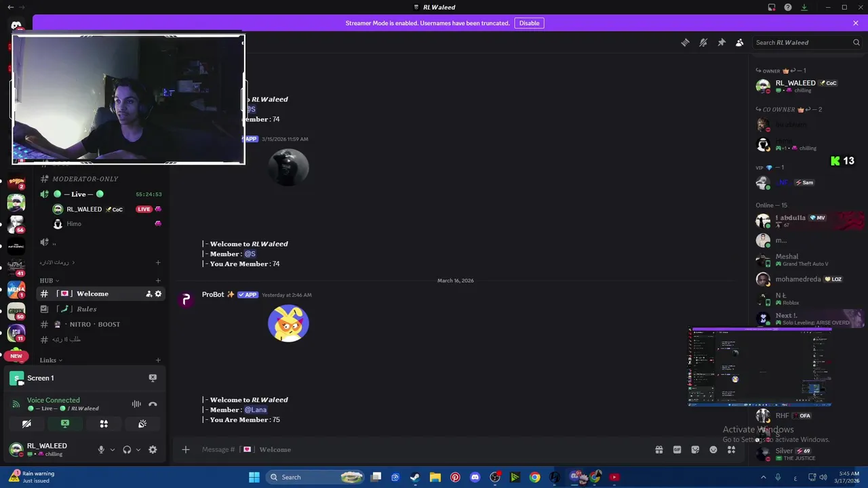Collapse the Links category

click(51, 361)
